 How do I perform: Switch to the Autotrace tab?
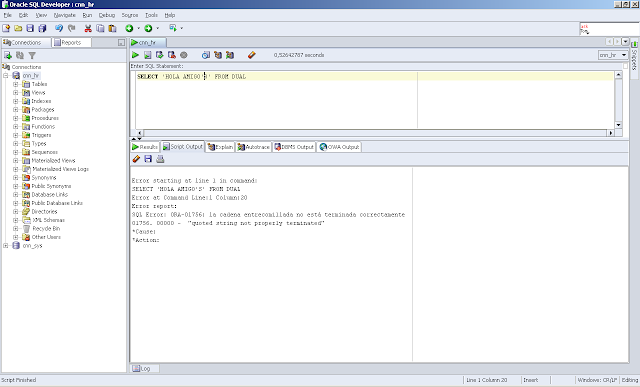pos(253,147)
